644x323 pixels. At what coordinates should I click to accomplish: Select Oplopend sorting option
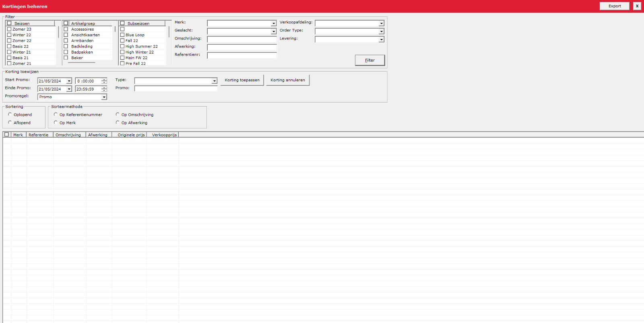click(10, 114)
